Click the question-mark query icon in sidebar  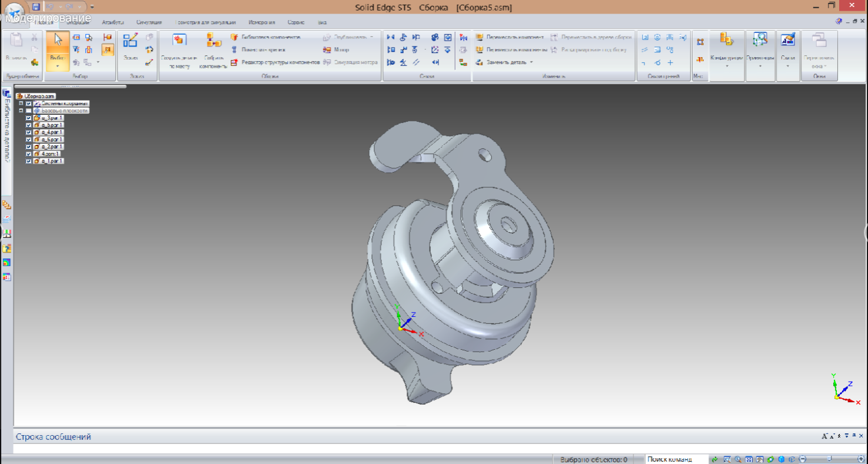pyautogui.click(x=6, y=248)
